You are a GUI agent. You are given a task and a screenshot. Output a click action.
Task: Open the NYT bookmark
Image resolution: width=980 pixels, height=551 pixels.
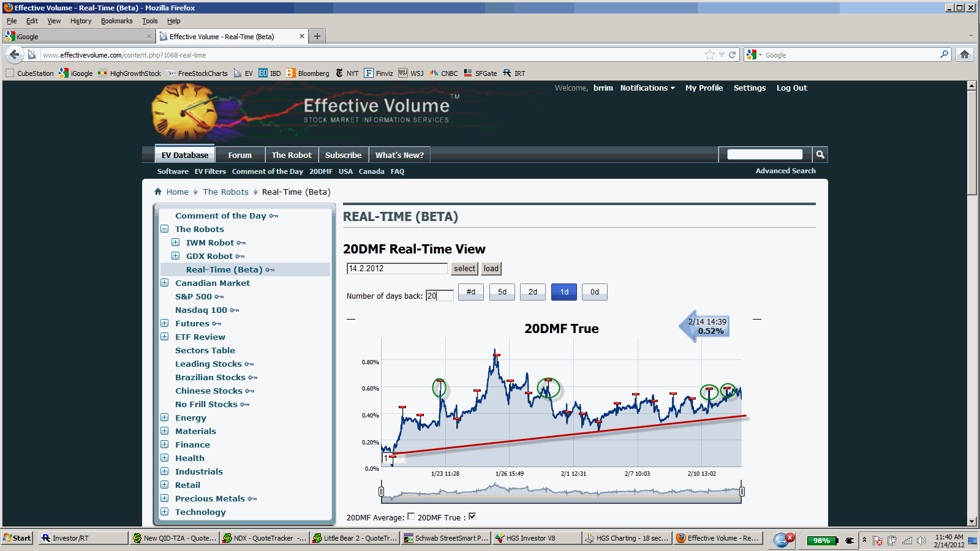coord(347,73)
